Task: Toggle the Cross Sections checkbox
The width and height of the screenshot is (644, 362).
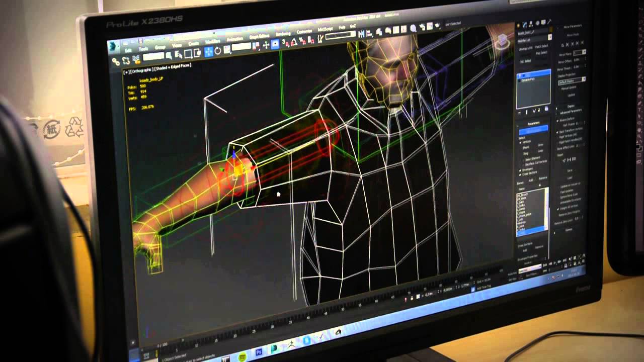Action: click(x=520, y=173)
